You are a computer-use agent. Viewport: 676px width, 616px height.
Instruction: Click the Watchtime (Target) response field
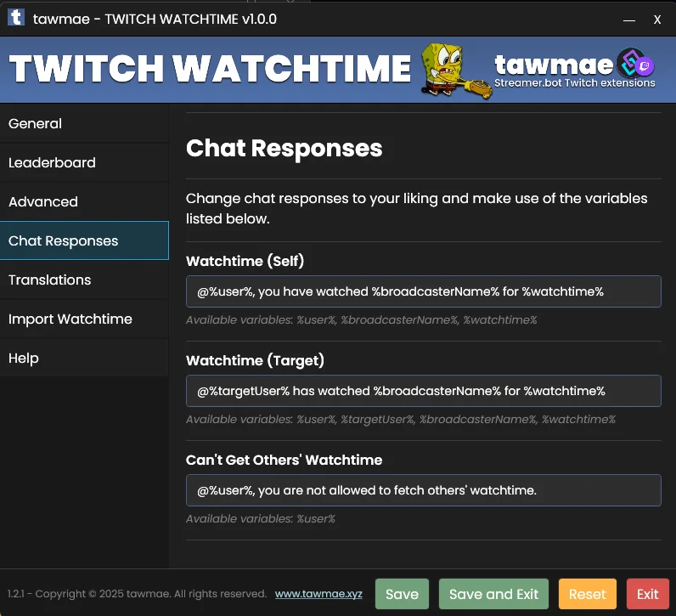click(424, 391)
